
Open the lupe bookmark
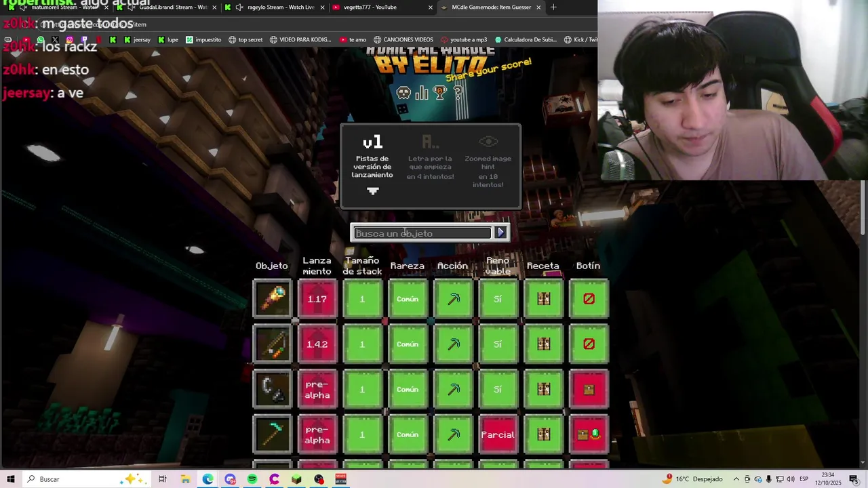pos(167,40)
